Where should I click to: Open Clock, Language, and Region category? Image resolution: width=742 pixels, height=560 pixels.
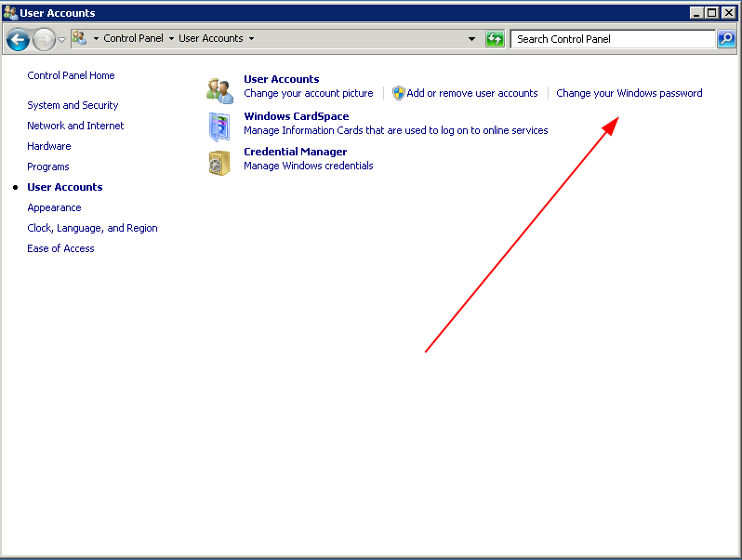[92, 228]
